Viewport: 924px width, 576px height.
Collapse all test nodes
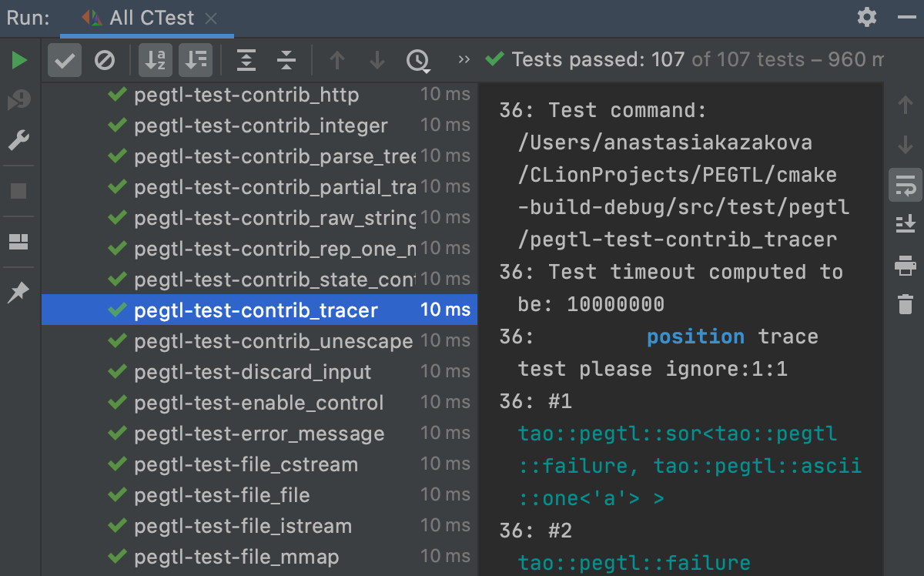286,60
